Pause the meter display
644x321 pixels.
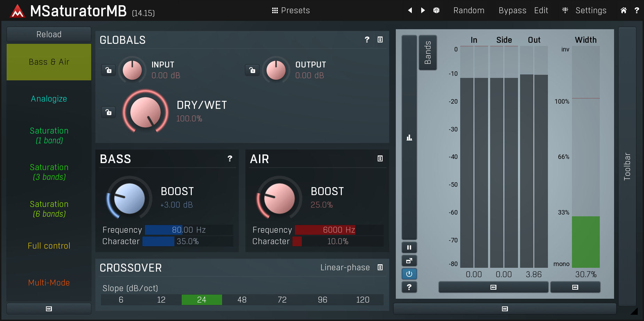409,248
